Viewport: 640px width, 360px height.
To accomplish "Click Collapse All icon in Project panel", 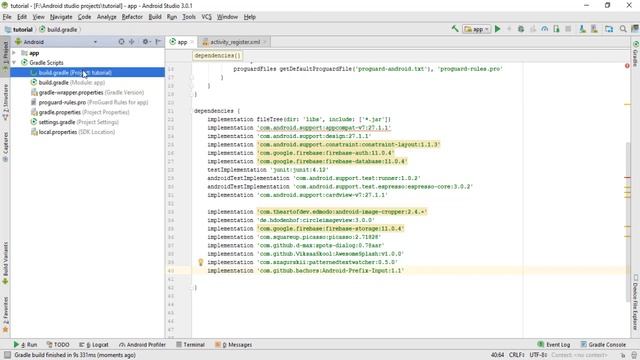I will (x=131, y=42).
